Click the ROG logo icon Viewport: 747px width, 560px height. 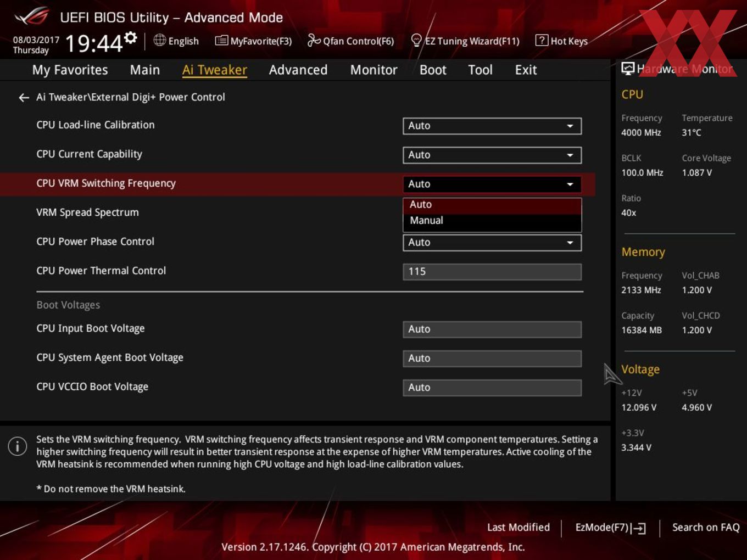tap(32, 16)
